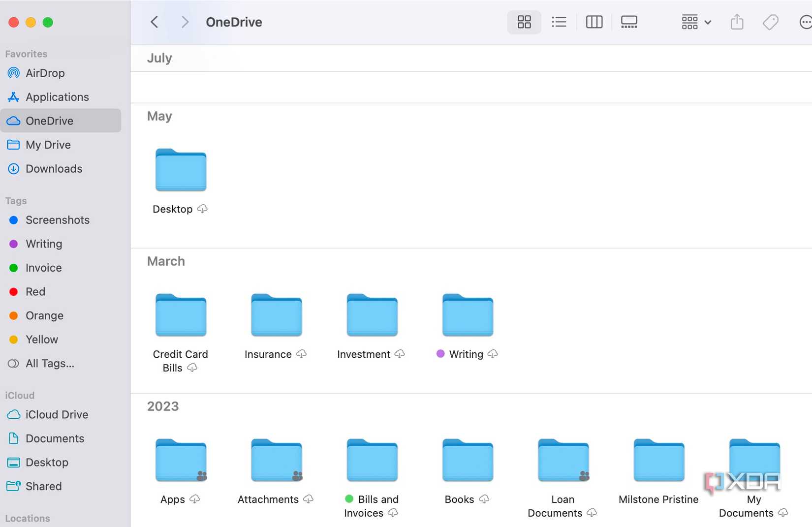Open the Books folder
Screen dimensions: 812x527
coord(467,460)
